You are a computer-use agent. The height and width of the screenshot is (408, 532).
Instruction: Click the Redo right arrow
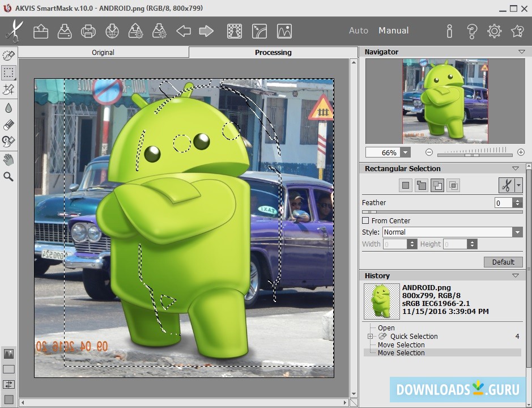[x=206, y=31]
